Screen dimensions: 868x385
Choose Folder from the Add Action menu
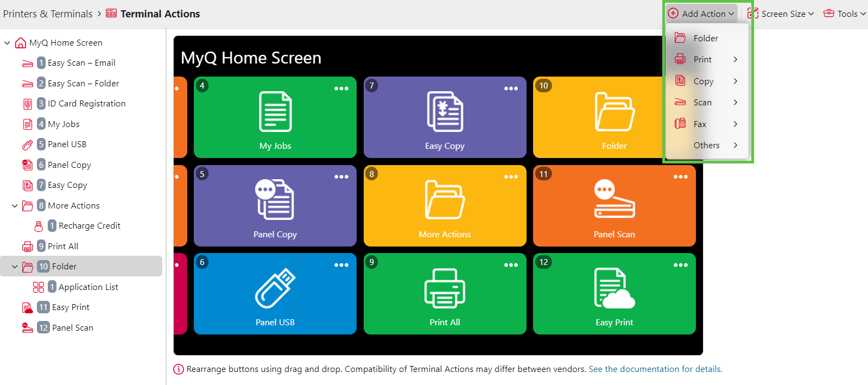pos(705,38)
